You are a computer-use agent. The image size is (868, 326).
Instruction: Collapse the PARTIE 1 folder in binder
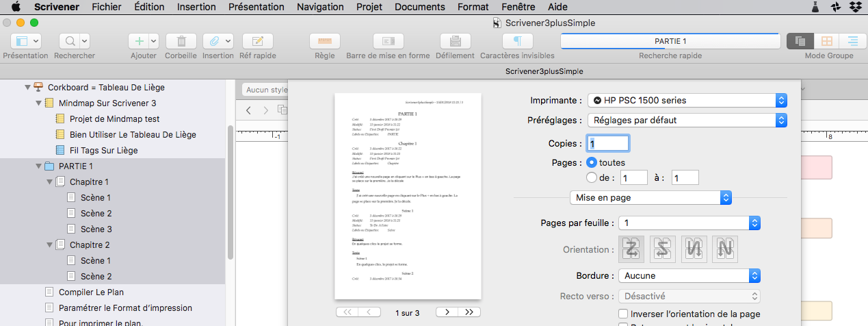[x=38, y=166]
